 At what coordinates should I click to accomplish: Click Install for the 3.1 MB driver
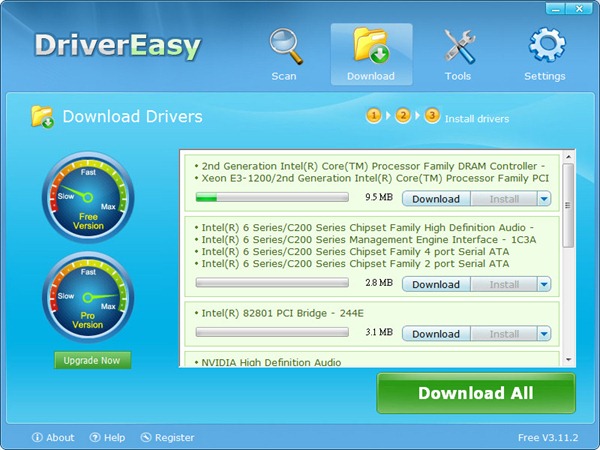(504, 334)
